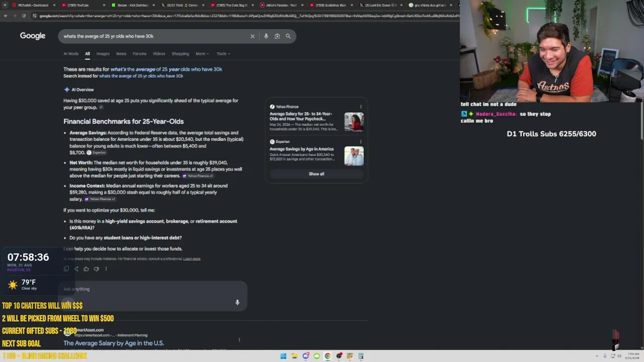
Task: Click the AI Overview sparkle icon
Action: coord(66,89)
